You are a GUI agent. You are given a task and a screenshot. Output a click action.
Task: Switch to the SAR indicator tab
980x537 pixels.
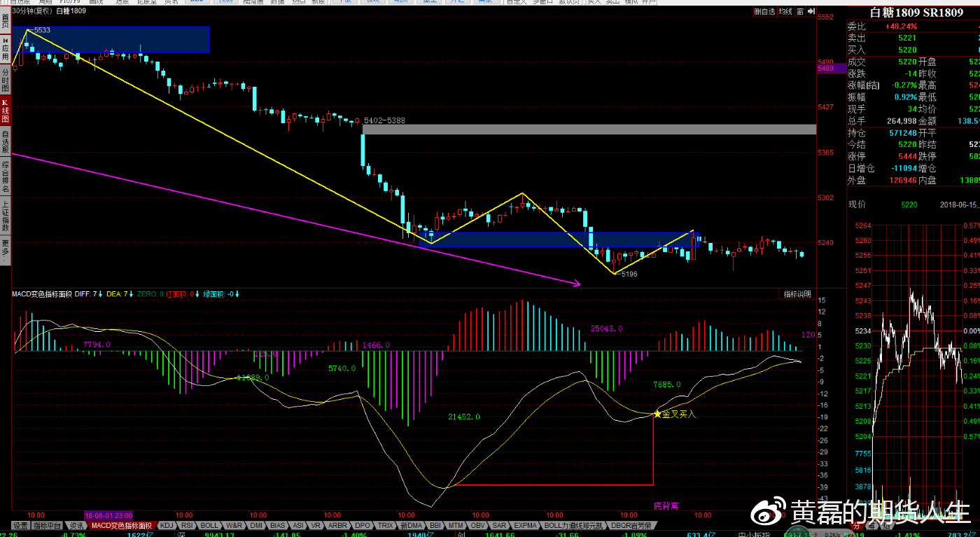(499, 525)
